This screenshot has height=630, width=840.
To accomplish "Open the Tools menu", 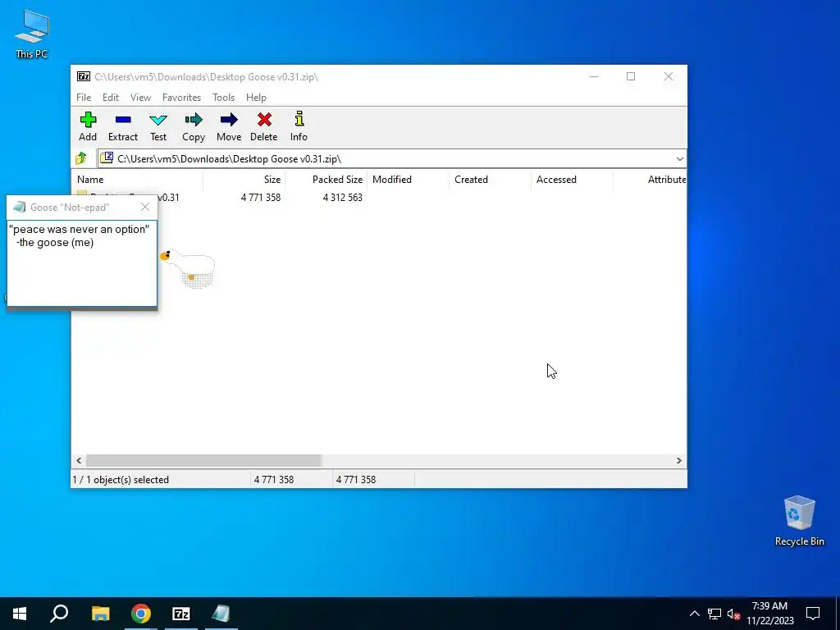I will [223, 98].
